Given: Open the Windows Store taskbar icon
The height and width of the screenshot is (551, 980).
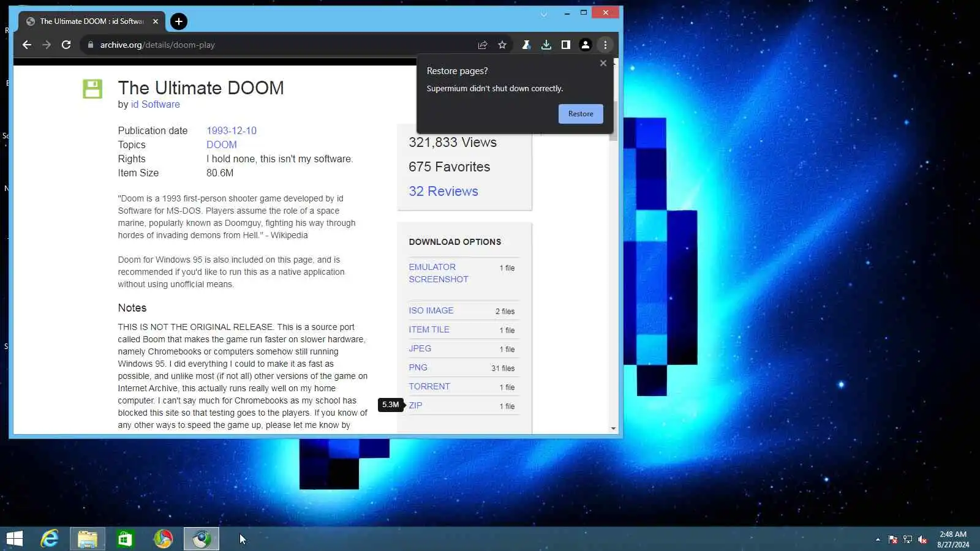Looking at the screenshot, I should tap(125, 539).
